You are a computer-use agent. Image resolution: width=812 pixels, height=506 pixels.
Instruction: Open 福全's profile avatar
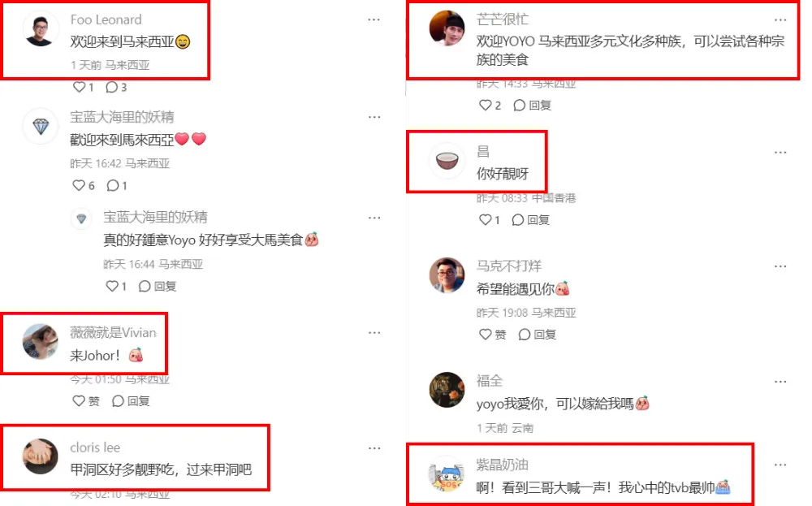click(447, 390)
